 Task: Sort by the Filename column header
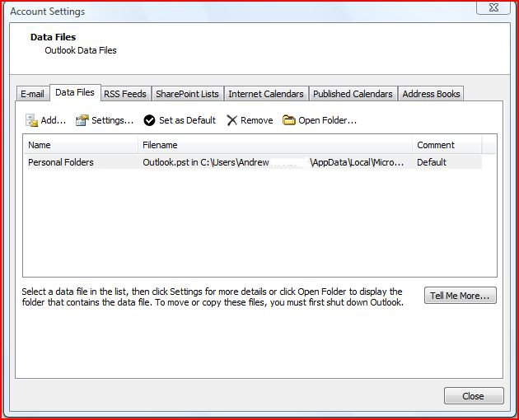[275, 145]
